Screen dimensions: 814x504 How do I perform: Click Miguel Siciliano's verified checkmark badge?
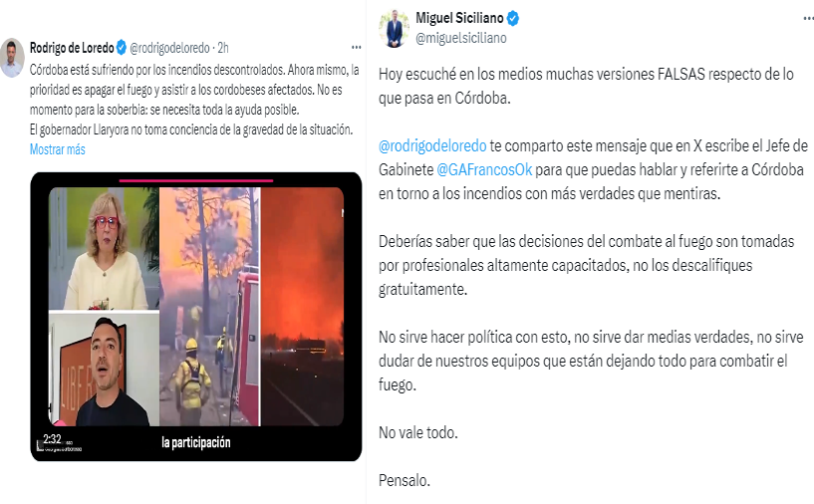(x=513, y=18)
